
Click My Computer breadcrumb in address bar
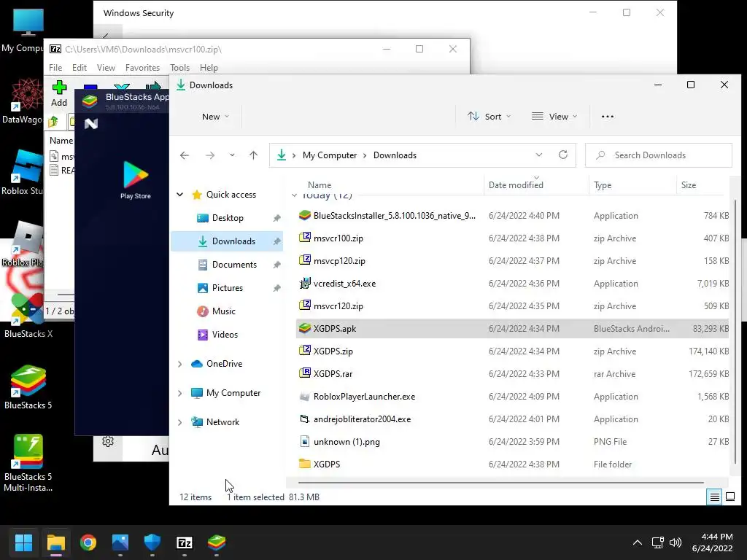(x=330, y=155)
